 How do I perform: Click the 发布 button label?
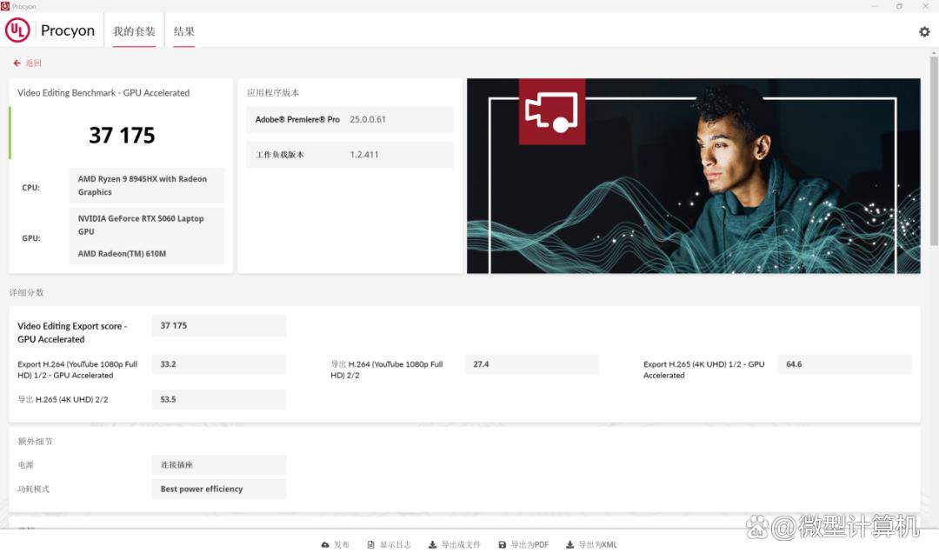pyautogui.click(x=342, y=545)
